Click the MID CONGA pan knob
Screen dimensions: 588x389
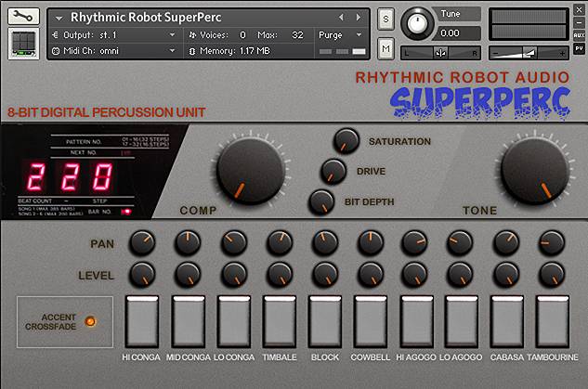(x=188, y=243)
